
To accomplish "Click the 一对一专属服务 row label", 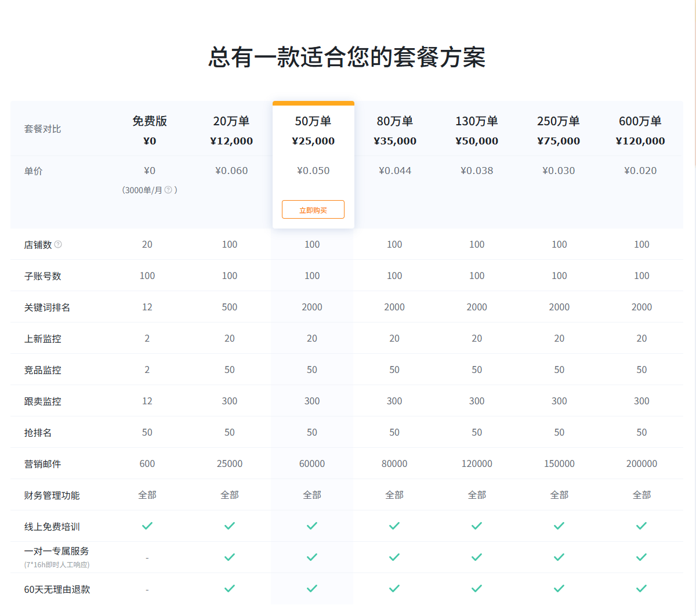I will (x=56, y=551).
